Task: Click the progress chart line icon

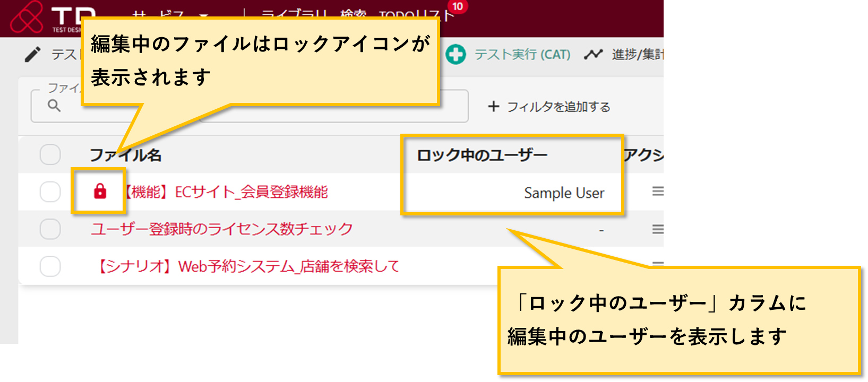Action: [593, 54]
